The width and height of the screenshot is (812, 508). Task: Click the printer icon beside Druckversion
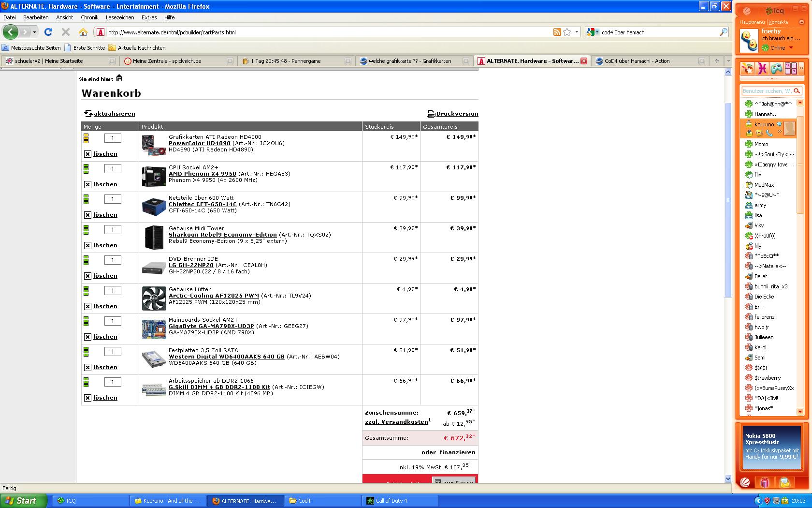(x=431, y=114)
